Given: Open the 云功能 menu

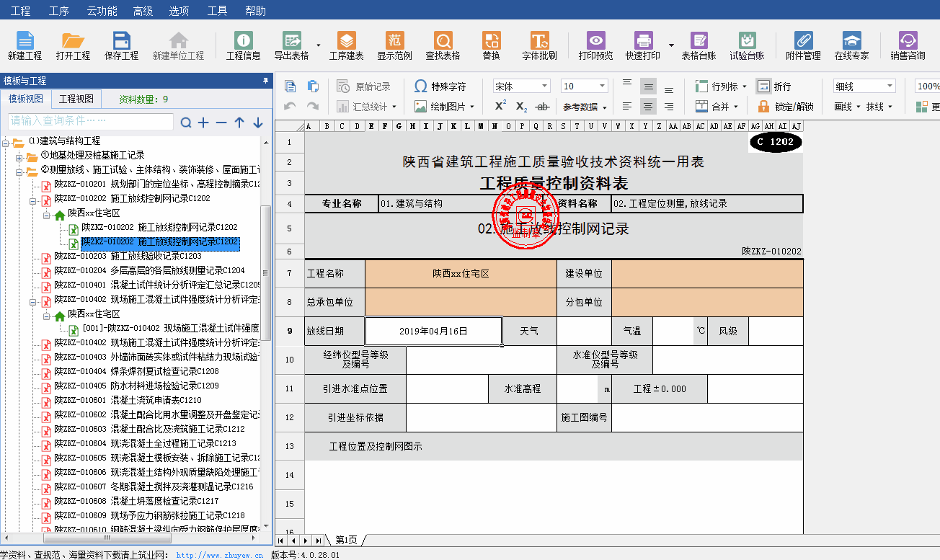Looking at the screenshot, I should [101, 11].
